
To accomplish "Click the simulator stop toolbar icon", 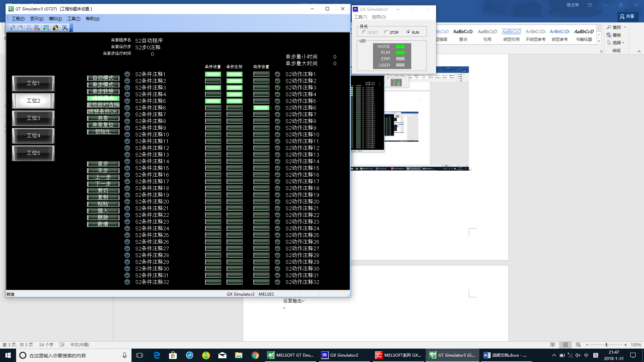I will tap(37, 28).
